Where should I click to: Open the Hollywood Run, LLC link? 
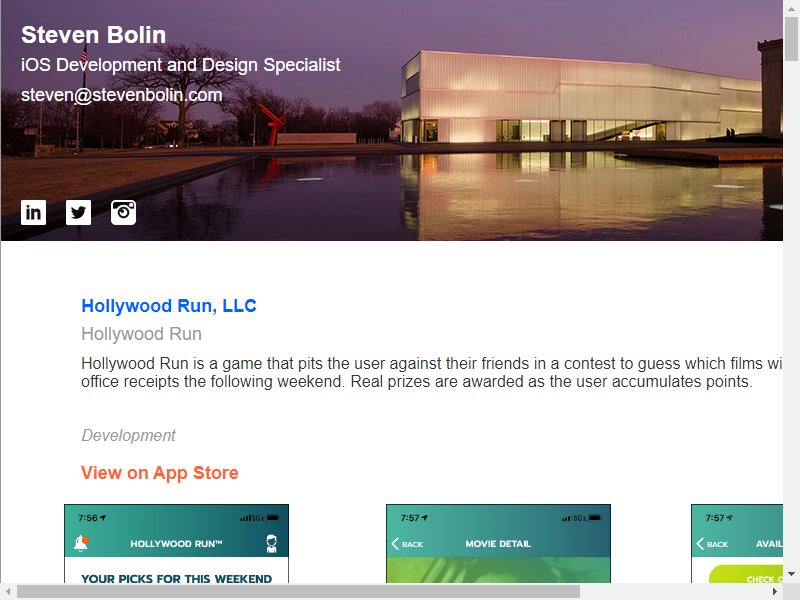169,306
